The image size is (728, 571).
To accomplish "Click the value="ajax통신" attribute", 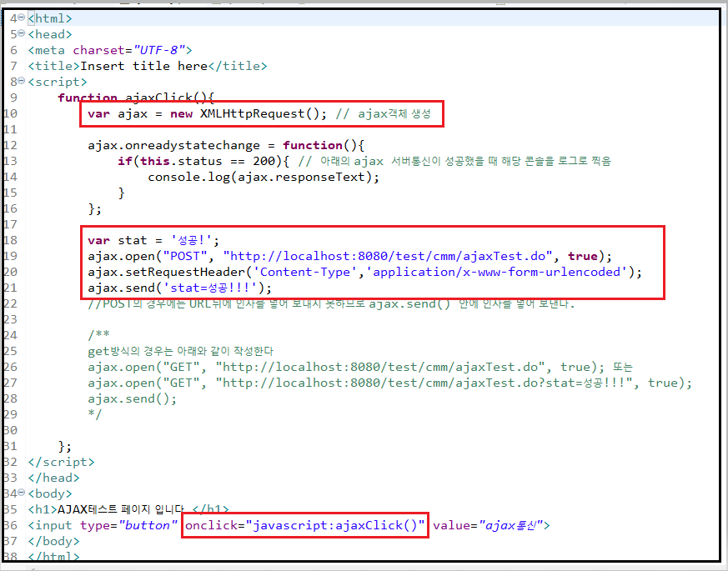I will (x=488, y=525).
